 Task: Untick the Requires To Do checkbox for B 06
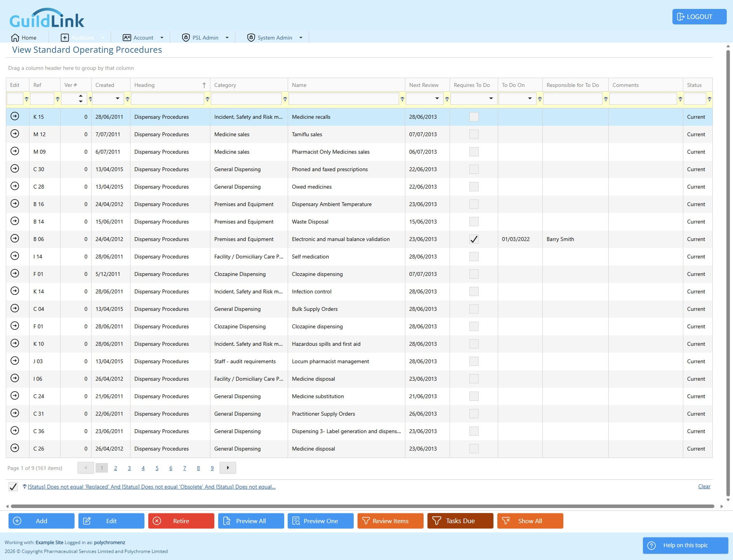click(x=474, y=239)
